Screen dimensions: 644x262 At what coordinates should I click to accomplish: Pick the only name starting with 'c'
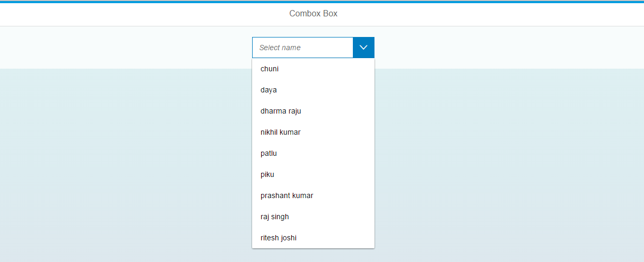coord(313,69)
